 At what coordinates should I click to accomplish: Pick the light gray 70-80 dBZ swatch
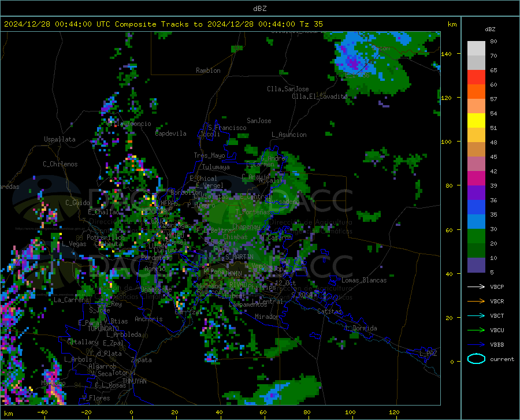tap(476, 49)
